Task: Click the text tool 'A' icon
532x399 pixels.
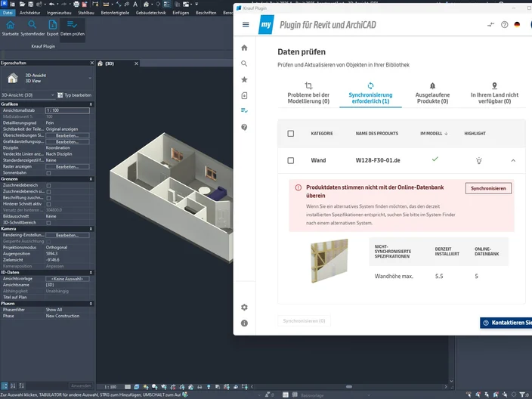Action: tap(135, 4)
